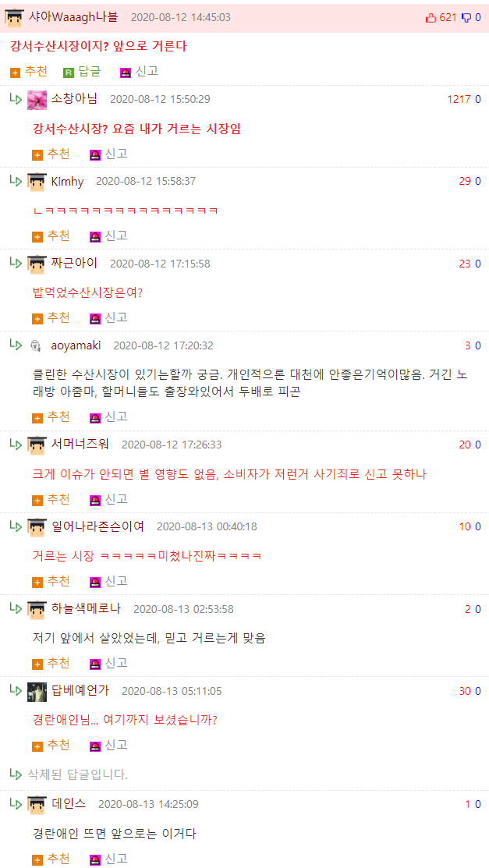Screen dimensions: 489x868
Task: Click 신고 siren icon under Kimhy's reply
Action: coord(94,236)
